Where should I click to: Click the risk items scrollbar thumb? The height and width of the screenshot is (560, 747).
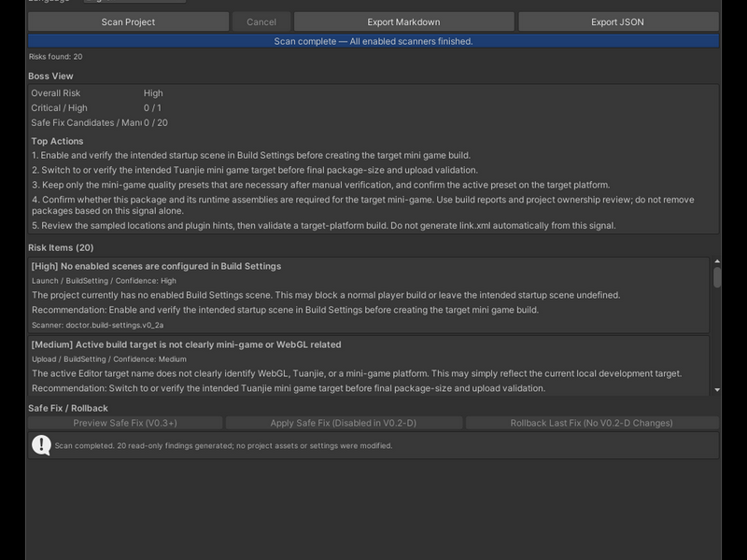coord(717,277)
